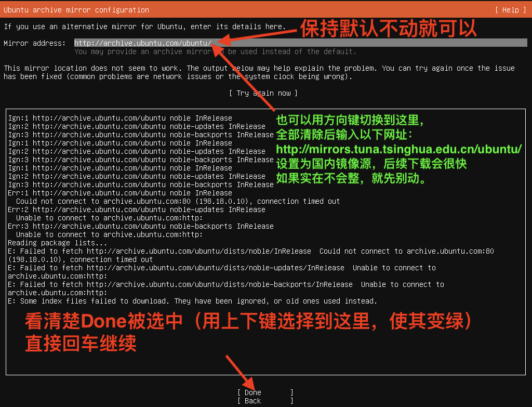
Task: Activate the Try again now button
Action: pyautogui.click(x=263, y=93)
